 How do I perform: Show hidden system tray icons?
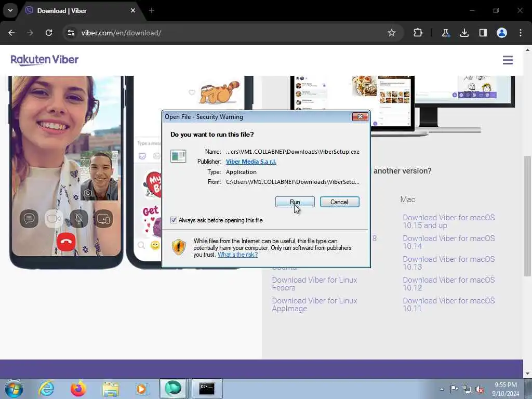point(442,389)
